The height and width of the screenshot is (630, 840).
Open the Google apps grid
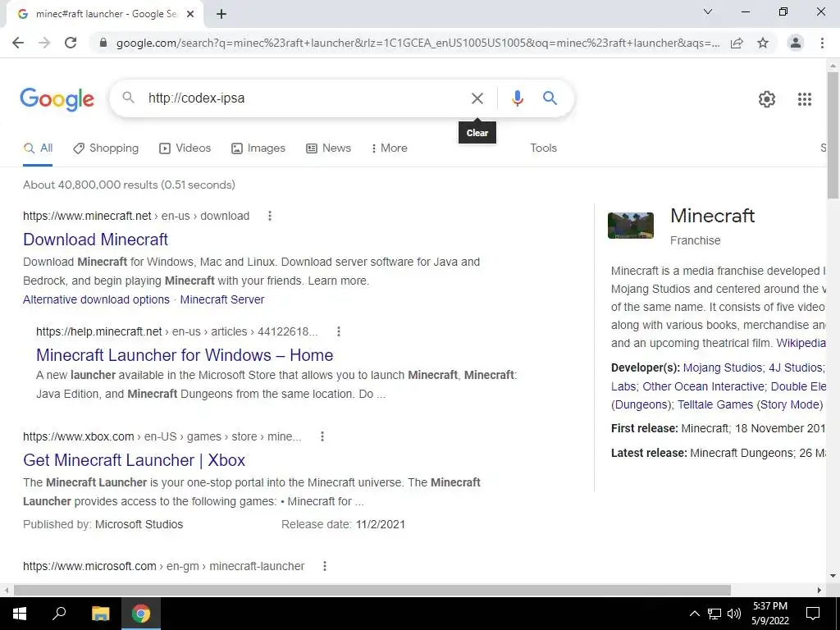point(804,99)
